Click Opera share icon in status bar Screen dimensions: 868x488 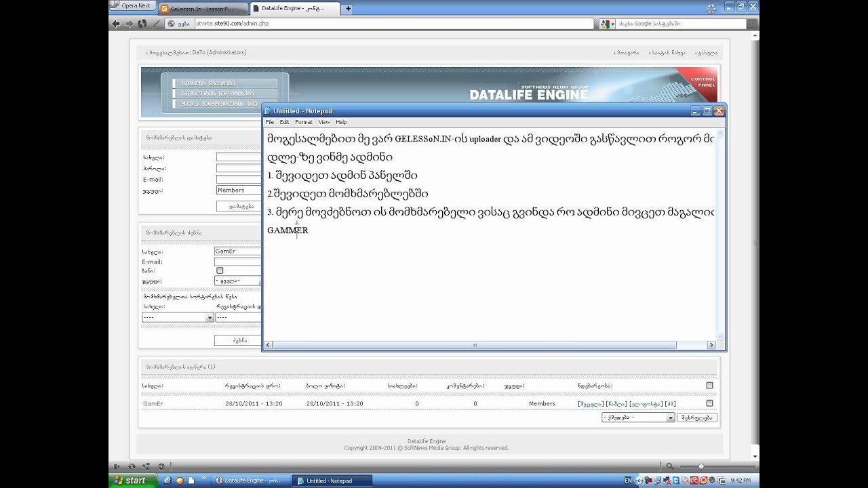[146, 466]
